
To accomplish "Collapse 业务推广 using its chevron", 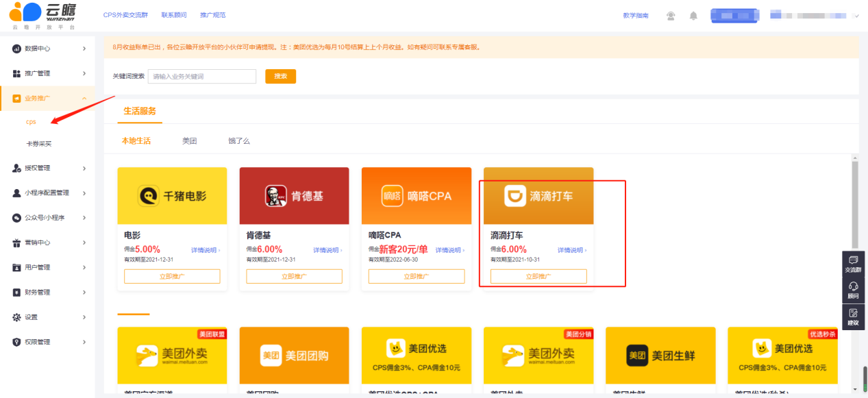I will [84, 98].
